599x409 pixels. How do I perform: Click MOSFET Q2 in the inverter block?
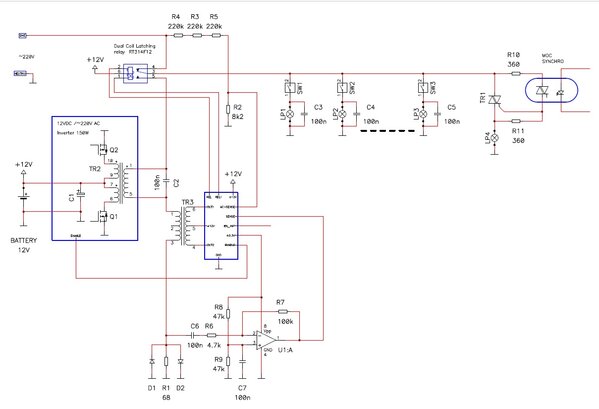point(102,149)
